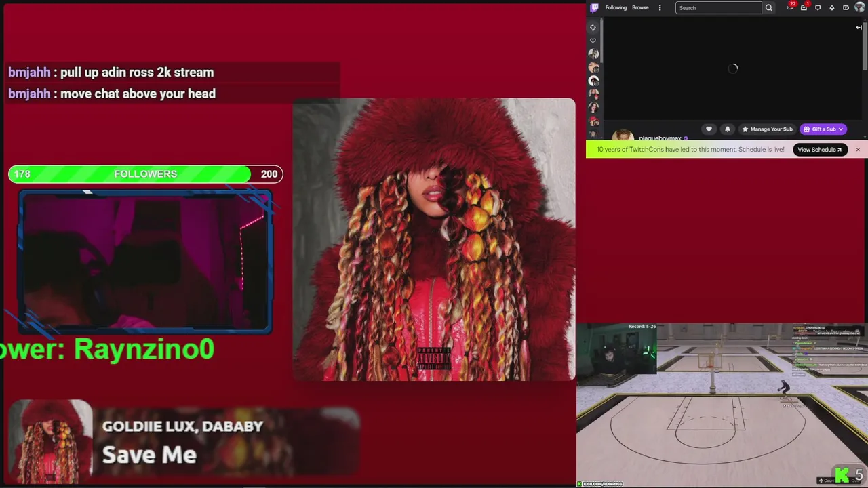Click the Turbo ad-free icon
The width and height of the screenshot is (868, 488).
846,7
